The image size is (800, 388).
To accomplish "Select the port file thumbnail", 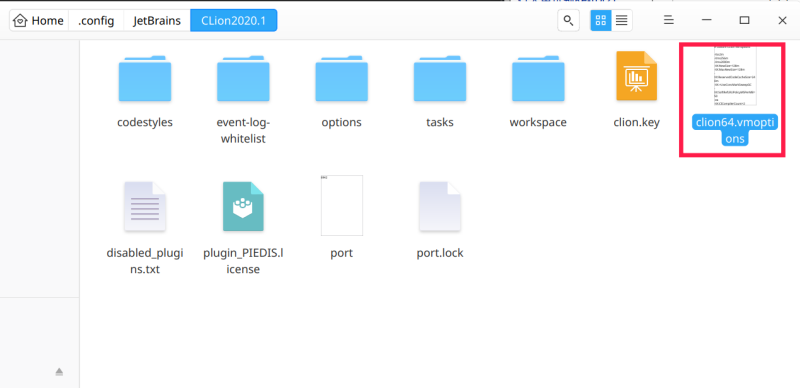I will pyautogui.click(x=342, y=205).
